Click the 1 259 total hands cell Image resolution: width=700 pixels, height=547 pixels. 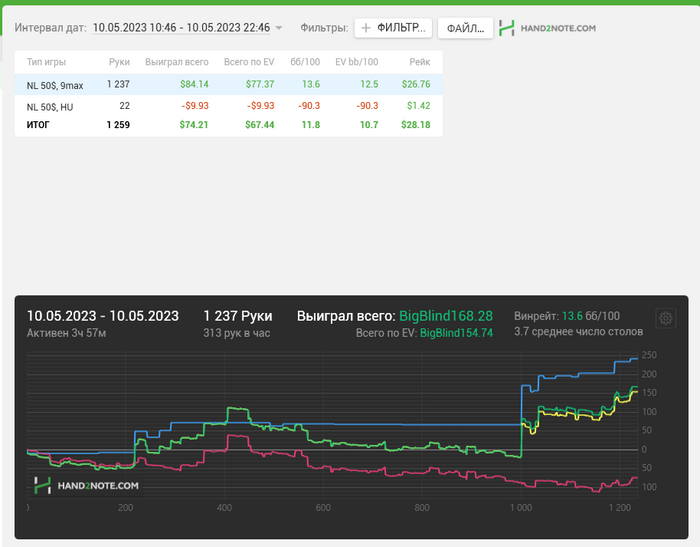118,125
